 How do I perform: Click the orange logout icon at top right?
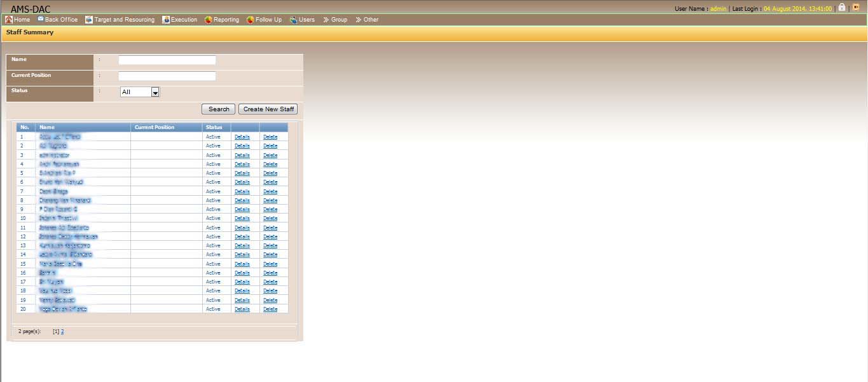(856, 8)
